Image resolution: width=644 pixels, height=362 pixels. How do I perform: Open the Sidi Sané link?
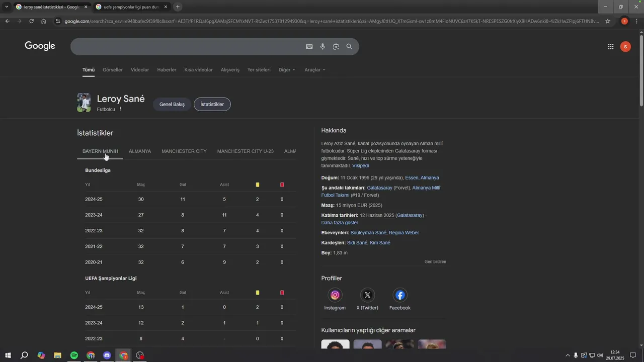[357, 243]
